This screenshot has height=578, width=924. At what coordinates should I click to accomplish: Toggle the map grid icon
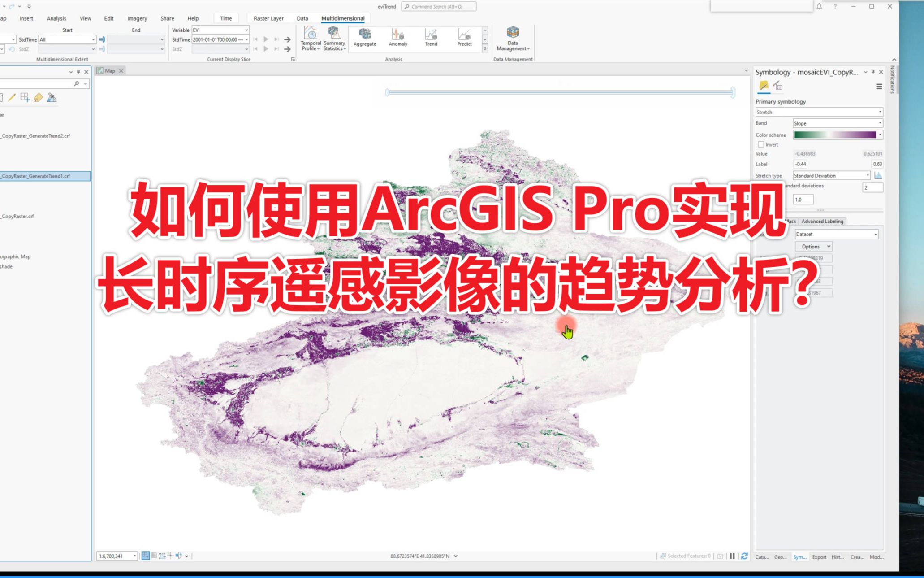(x=154, y=556)
